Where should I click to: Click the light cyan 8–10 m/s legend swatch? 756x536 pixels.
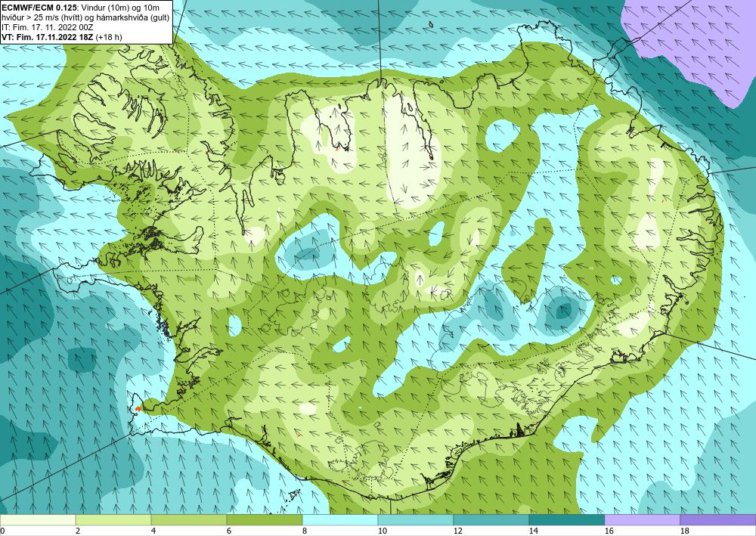coord(340,519)
